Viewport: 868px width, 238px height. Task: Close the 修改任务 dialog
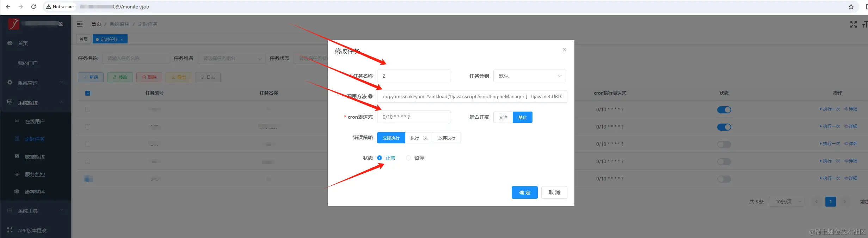[564, 50]
